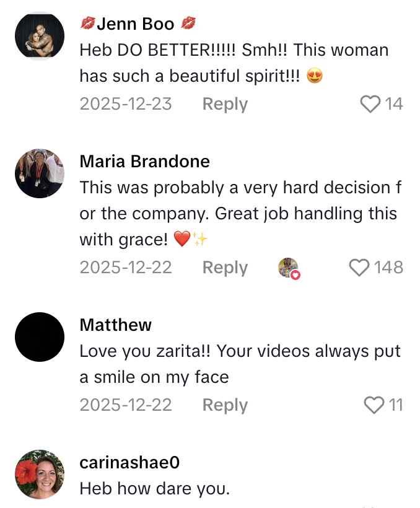Tap the heart on Maria Brandone's comment
The width and height of the screenshot is (420, 508).
pos(359,268)
